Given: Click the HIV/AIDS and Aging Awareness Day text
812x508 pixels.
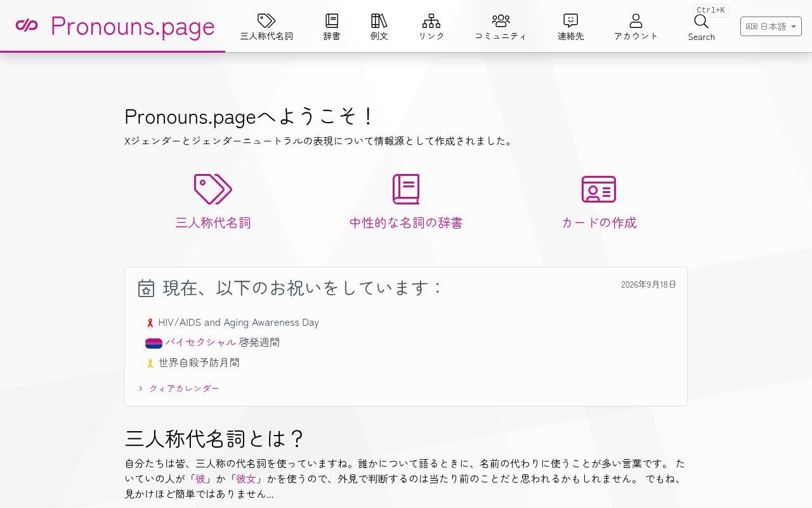Looking at the screenshot, I should [x=239, y=323].
